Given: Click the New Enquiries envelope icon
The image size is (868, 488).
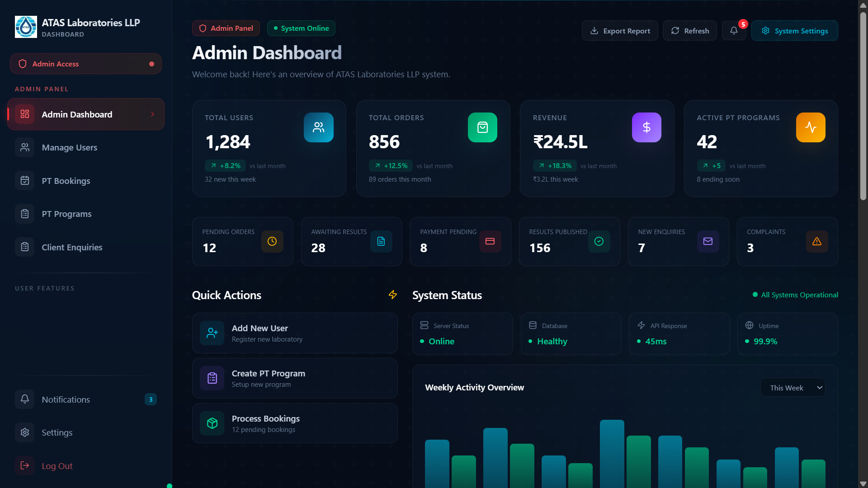Looking at the screenshot, I should pos(708,241).
